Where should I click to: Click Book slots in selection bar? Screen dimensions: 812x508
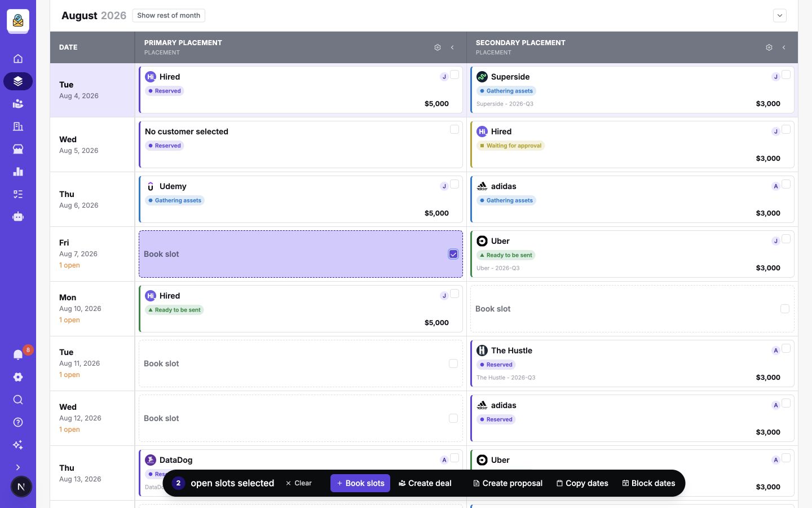(360, 483)
